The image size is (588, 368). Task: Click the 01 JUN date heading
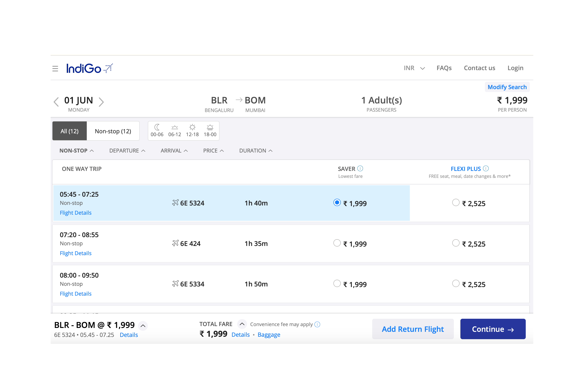(78, 100)
